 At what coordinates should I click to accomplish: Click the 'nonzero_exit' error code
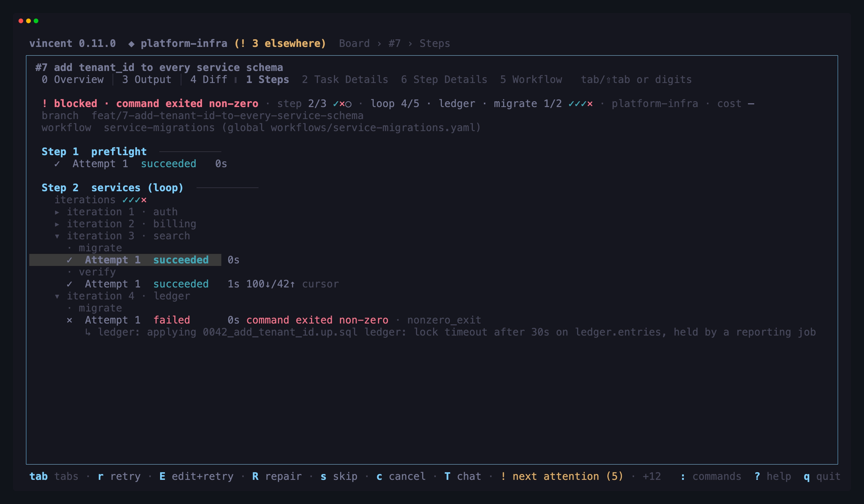click(444, 320)
